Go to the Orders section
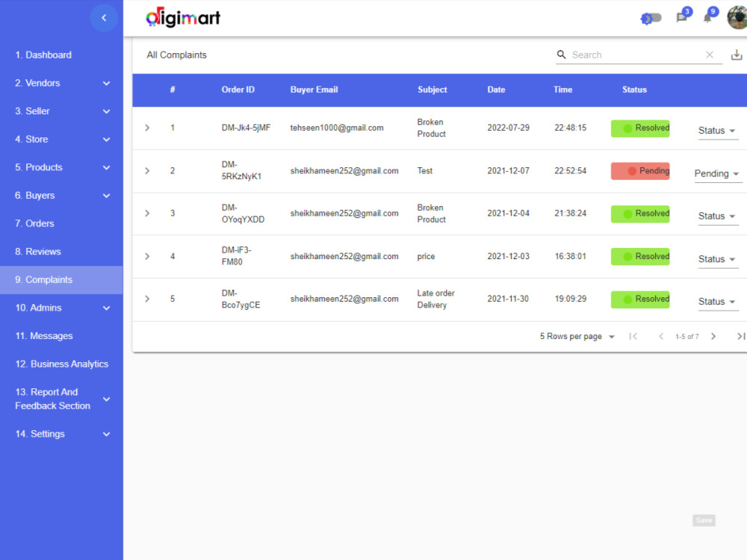747x560 pixels. (61, 223)
